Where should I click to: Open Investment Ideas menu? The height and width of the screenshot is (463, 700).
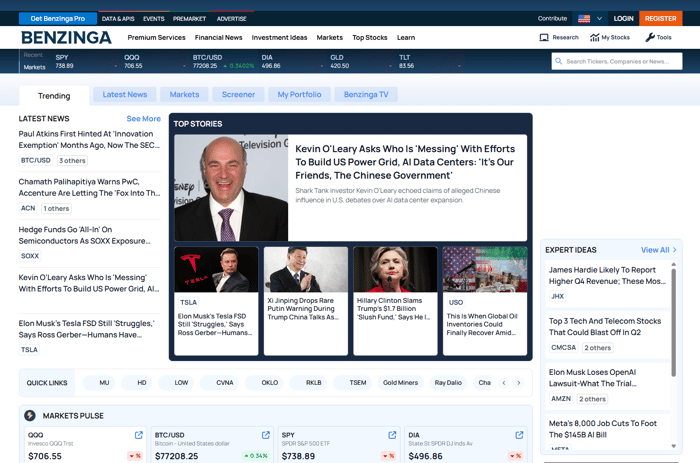click(279, 38)
